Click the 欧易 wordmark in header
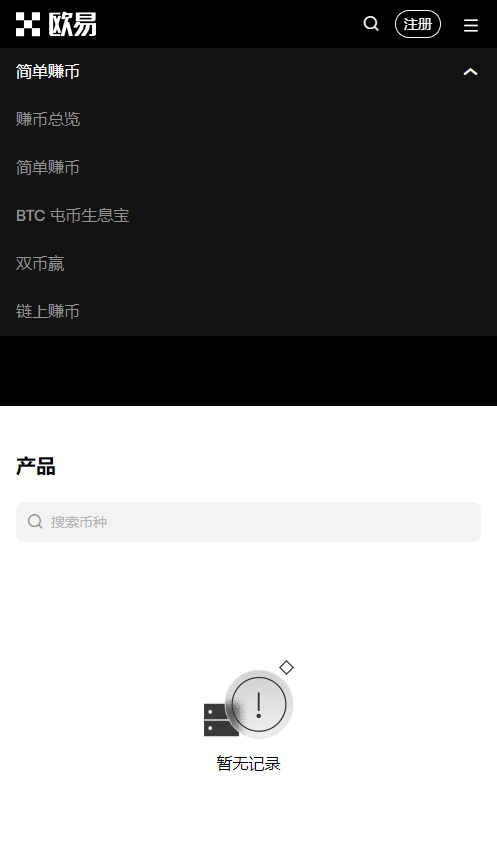This screenshot has height=866, width=497. 72,24
